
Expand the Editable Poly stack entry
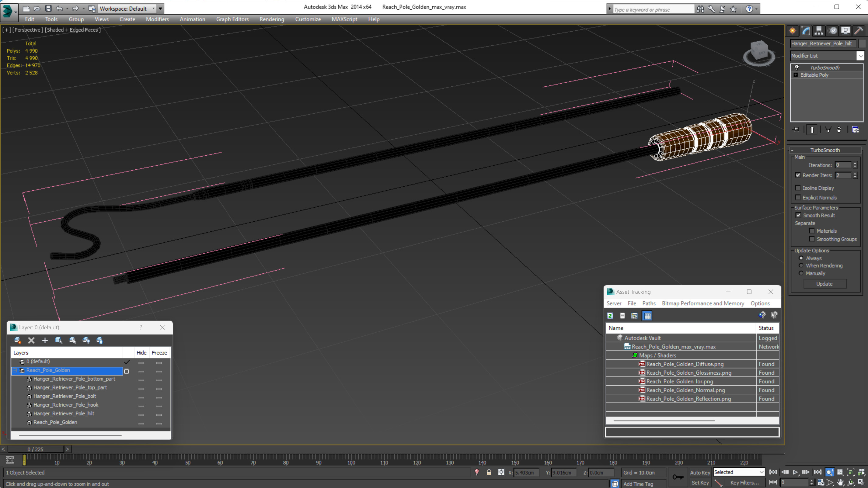[796, 75]
